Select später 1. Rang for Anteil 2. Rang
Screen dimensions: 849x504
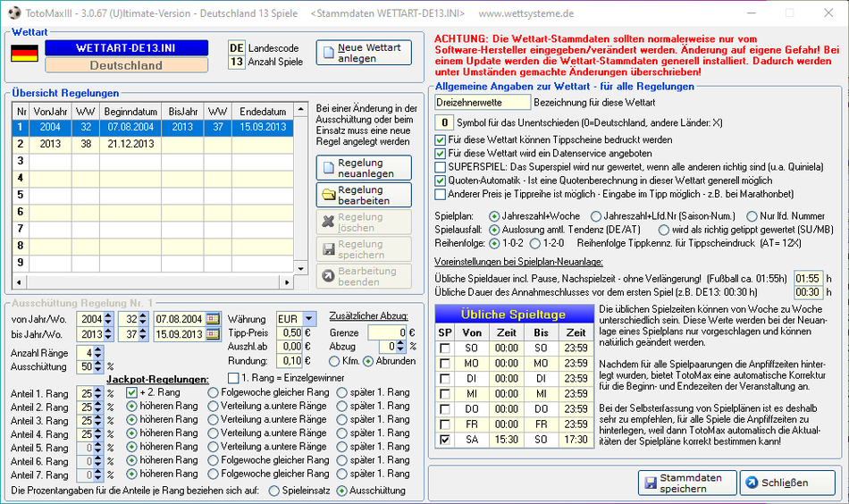point(341,406)
